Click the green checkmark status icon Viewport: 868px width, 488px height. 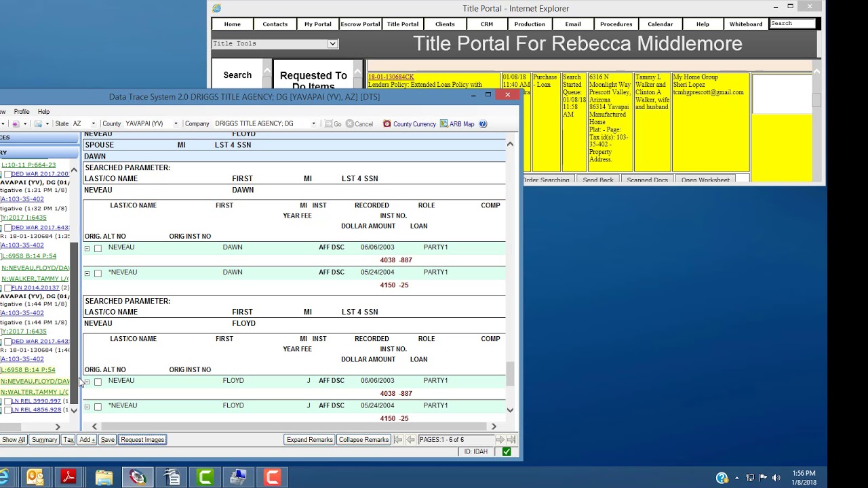click(507, 451)
